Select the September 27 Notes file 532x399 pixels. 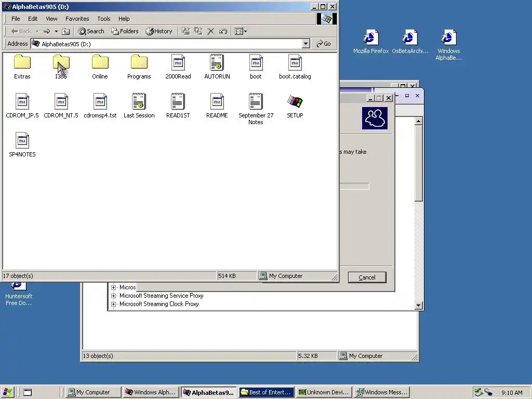pos(256,109)
